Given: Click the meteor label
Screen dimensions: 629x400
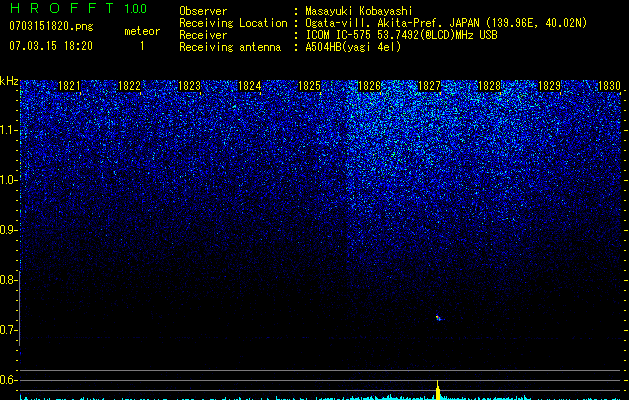Looking at the screenshot, I should (x=142, y=31).
